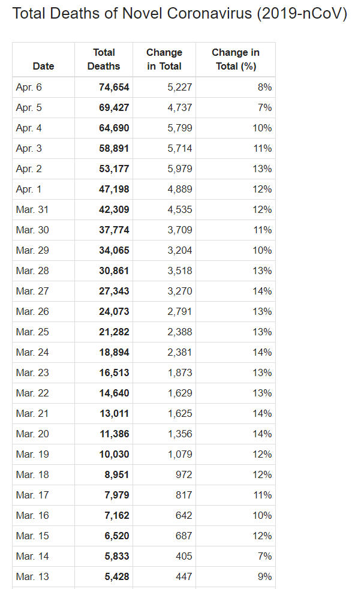Select the total deaths value 42,309
The image size is (364, 589).
pyautogui.click(x=114, y=209)
